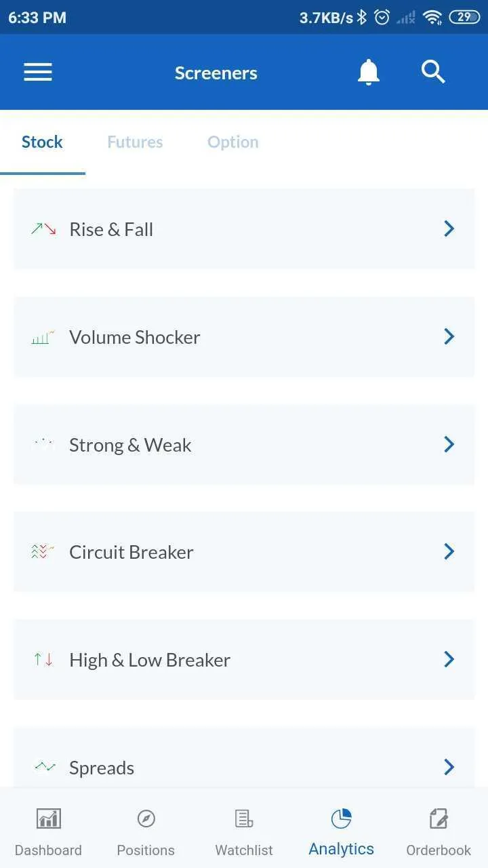Expand Rise & Fall chevron
The width and height of the screenshot is (488, 868).
click(x=449, y=229)
